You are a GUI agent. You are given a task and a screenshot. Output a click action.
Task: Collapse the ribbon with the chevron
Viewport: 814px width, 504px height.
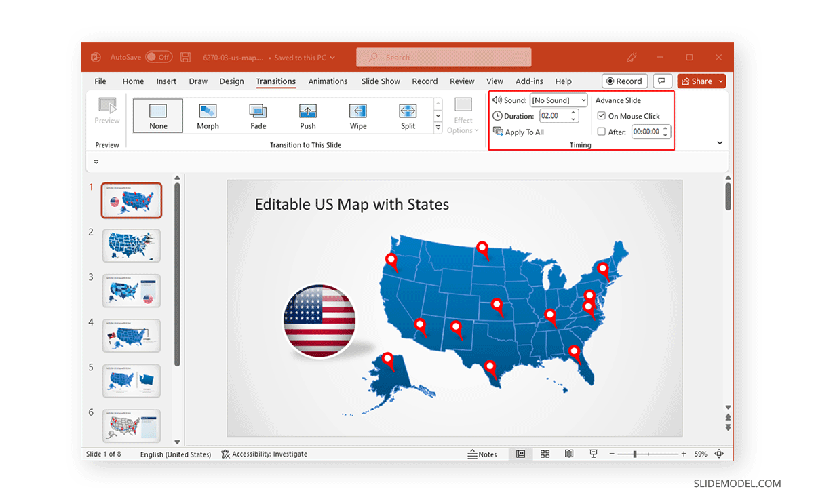point(720,143)
